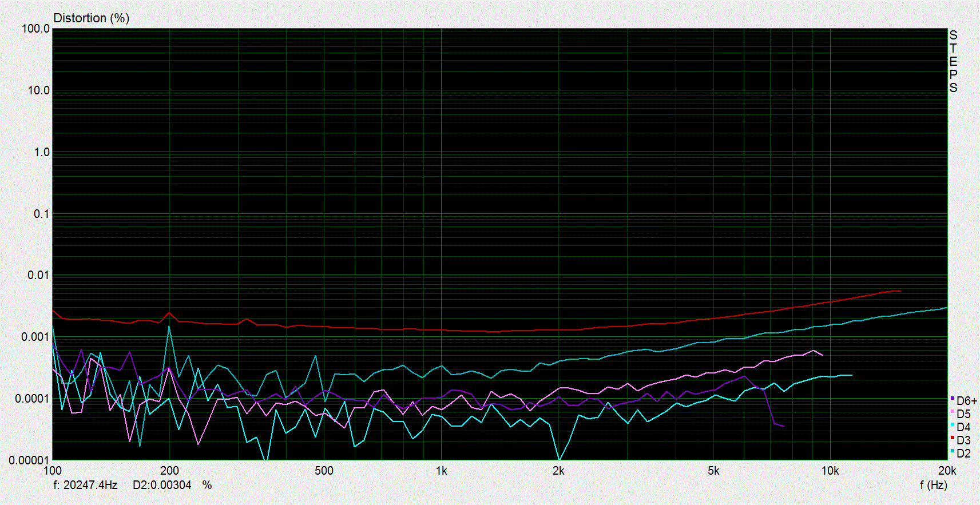Select the D3 legend entry

pos(961,440)
